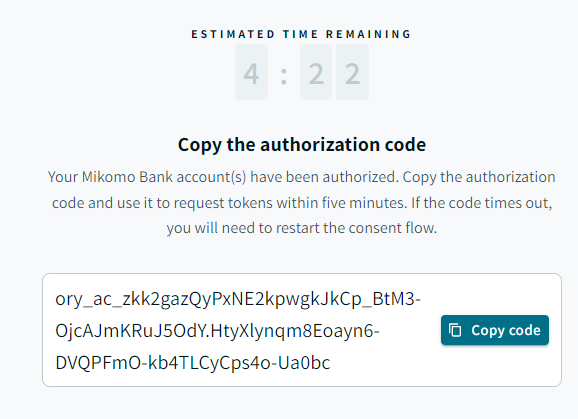Image resolution: width=578 pixels, height=419 pixels.
Task: Click the minutes digit 4 of the timer
Action: click(251, 73)
